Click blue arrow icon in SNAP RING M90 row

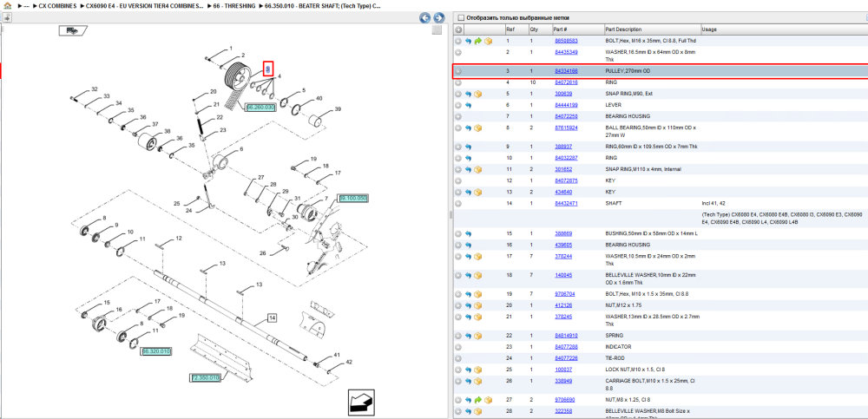click(x=469, y=94)
